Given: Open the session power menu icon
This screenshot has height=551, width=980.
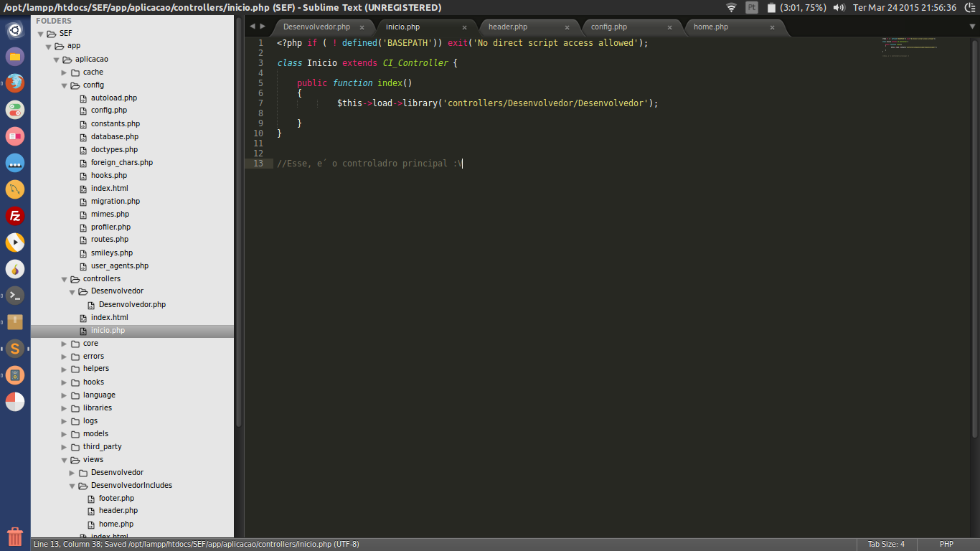Looking at the screenshot, I should click(969, 7).
